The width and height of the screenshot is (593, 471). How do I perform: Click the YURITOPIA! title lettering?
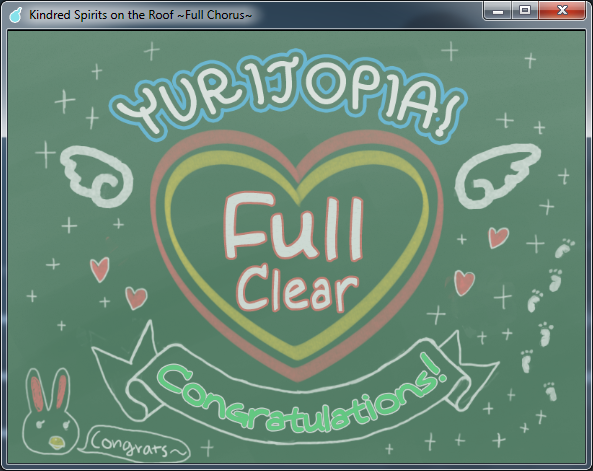tap(288, 96)
